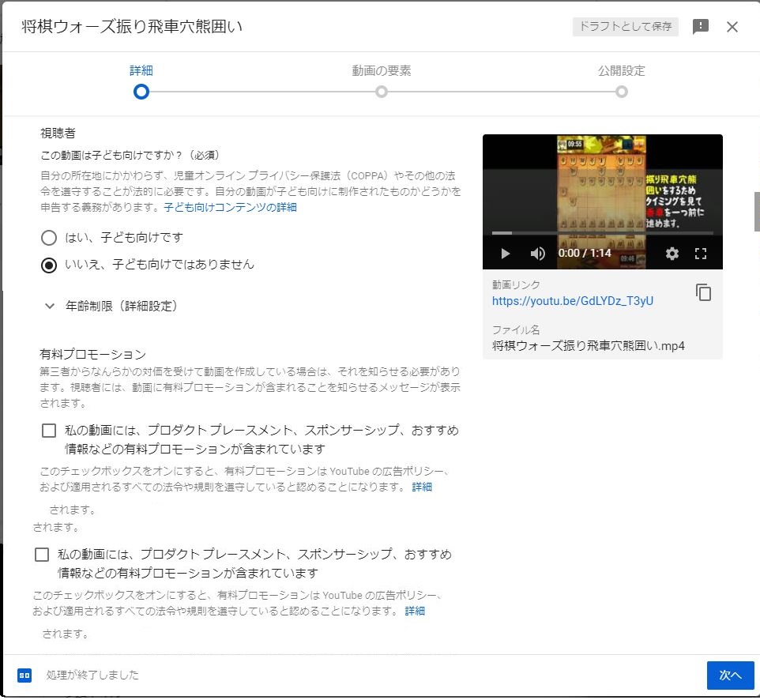This screenshot has height=700, width=760.
Task: Mute the video preview volume
Action: pos(537,254)
